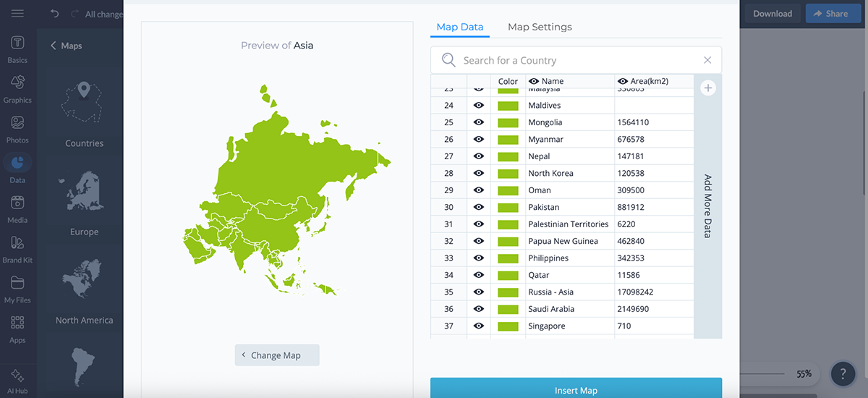The image size is (868, 398).
Task: Click the empty Maldives area cell
Action: 654,105
